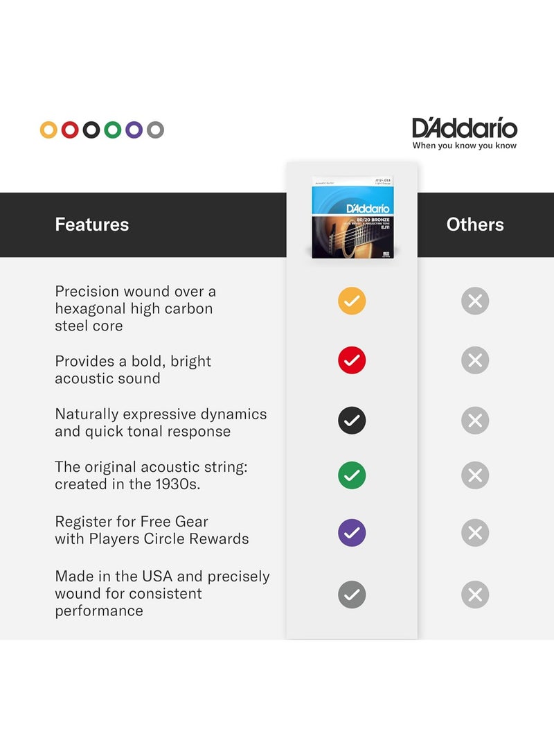Click the Features column header
554x756 pixels.
92,225
